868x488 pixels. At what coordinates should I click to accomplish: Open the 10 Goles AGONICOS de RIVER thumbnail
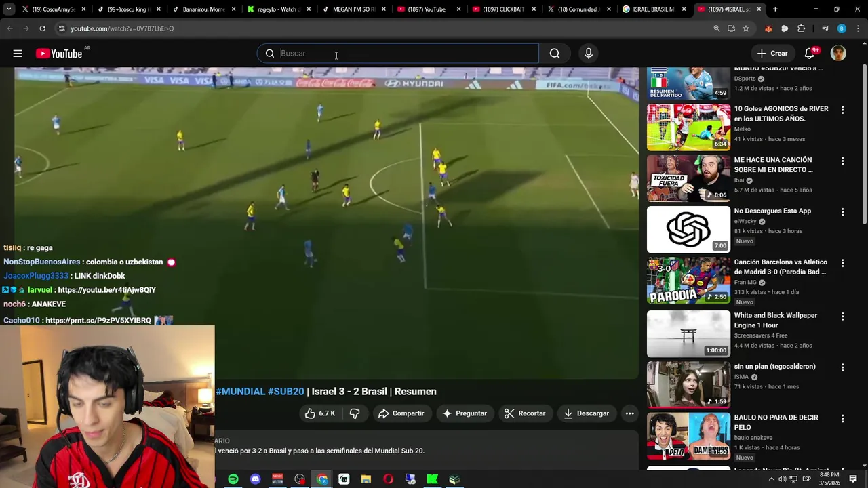[688, 127]
